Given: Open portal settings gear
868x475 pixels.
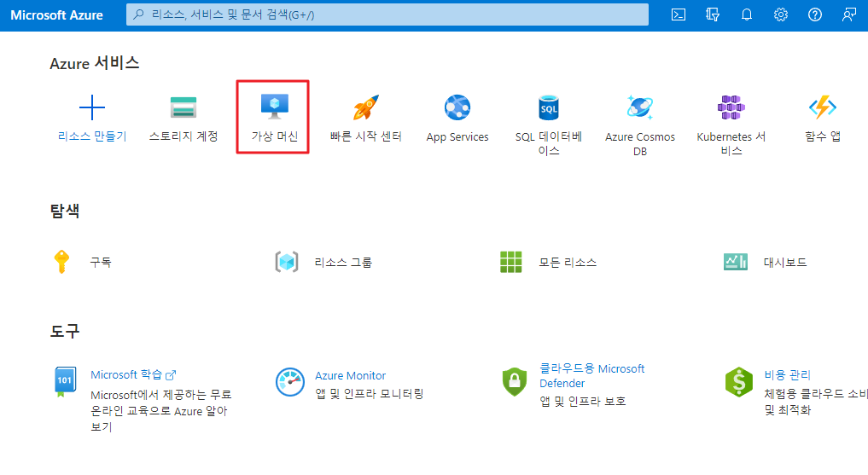Looking at the screenshot, I should pyautogui.click(x=781, y=15).
